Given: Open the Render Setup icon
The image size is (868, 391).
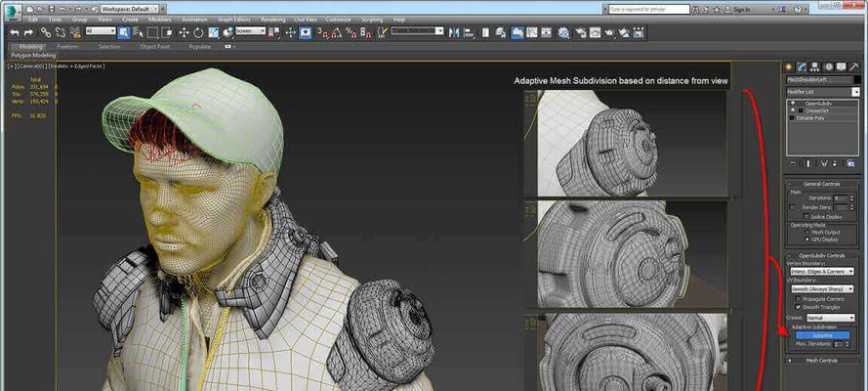Looking at the screenshot, I should (x=580, y=32).
